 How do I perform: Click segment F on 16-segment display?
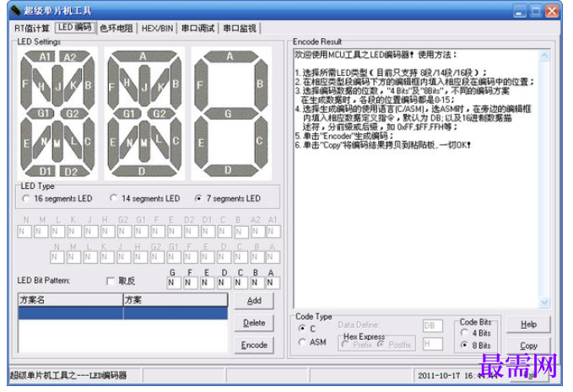[x=26, y=84]
